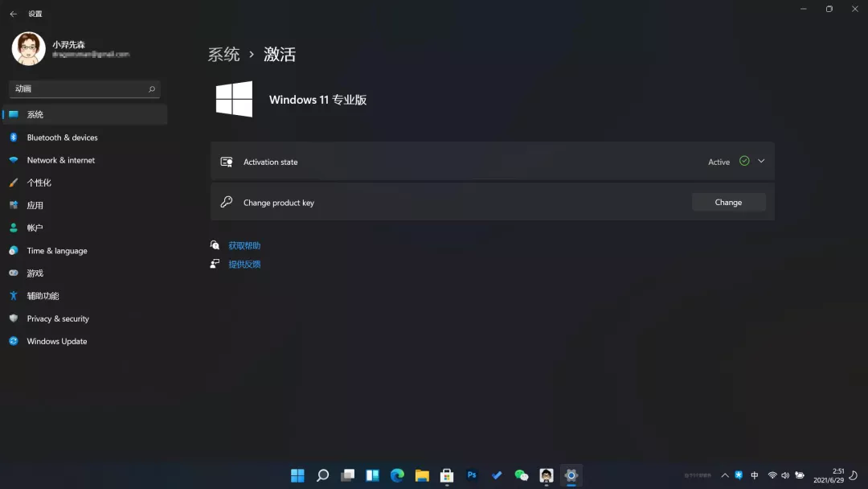This screenshot has width=868, height=489.
Task: Click the key icon beside Change product key
Action: coord(227,202)
